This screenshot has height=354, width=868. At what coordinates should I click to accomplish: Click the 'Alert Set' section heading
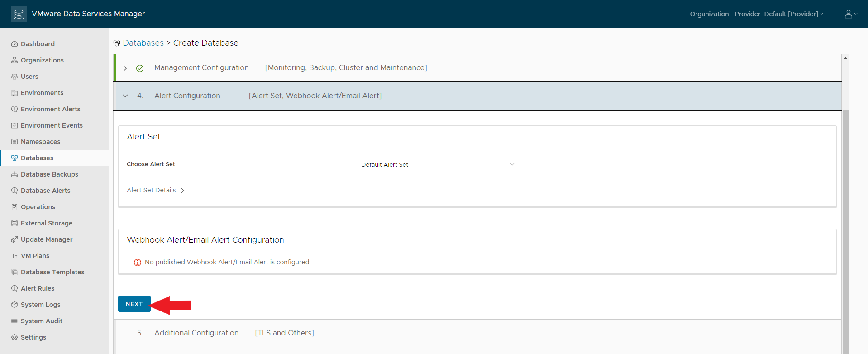143,137
